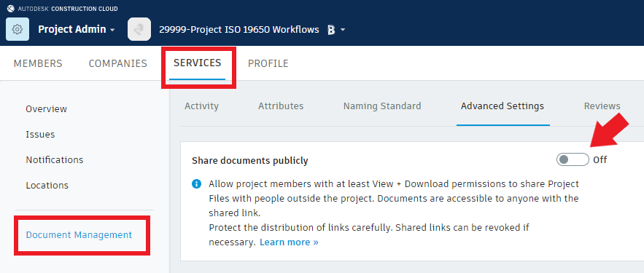Open Notifications in the sidebar
Screen dimensions: 644x273
[x=55, y=160]
